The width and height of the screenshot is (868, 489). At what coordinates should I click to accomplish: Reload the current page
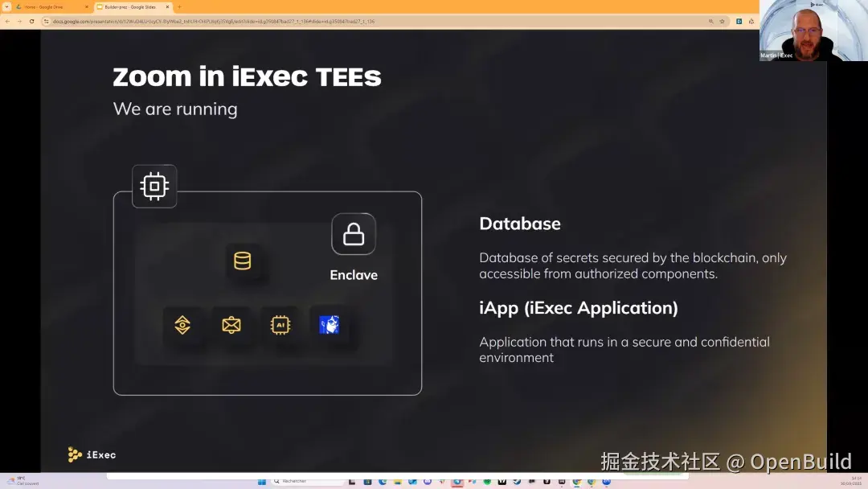click(31, 22)
